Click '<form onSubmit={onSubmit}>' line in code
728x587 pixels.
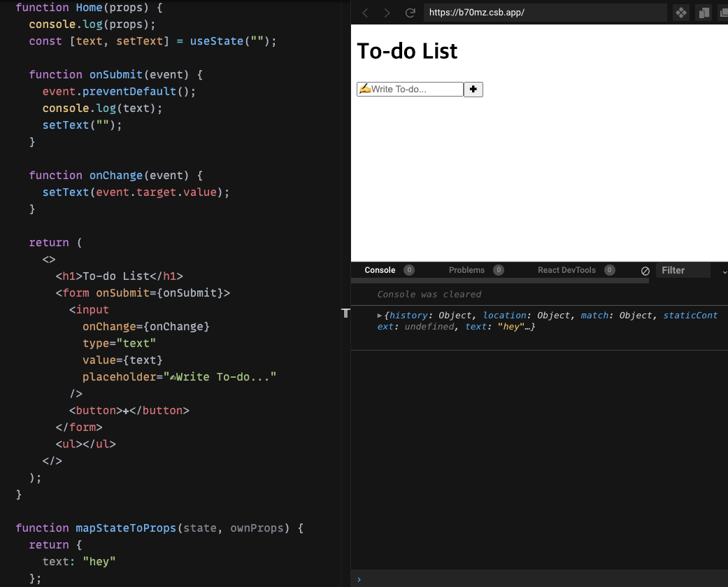coord(143,293)
